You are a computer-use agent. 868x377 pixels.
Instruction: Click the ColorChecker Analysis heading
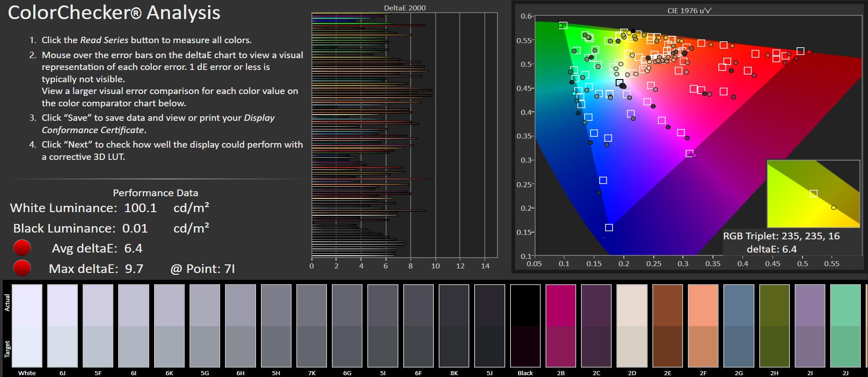click(114, 13)
